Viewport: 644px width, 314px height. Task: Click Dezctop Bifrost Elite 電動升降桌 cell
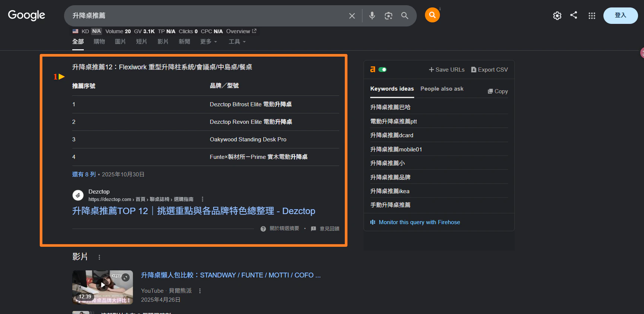(251, 104)
